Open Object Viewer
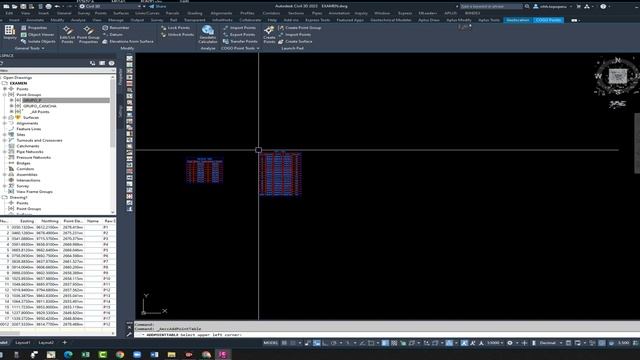This screenshot has width=640, height=360. (37, 35)
